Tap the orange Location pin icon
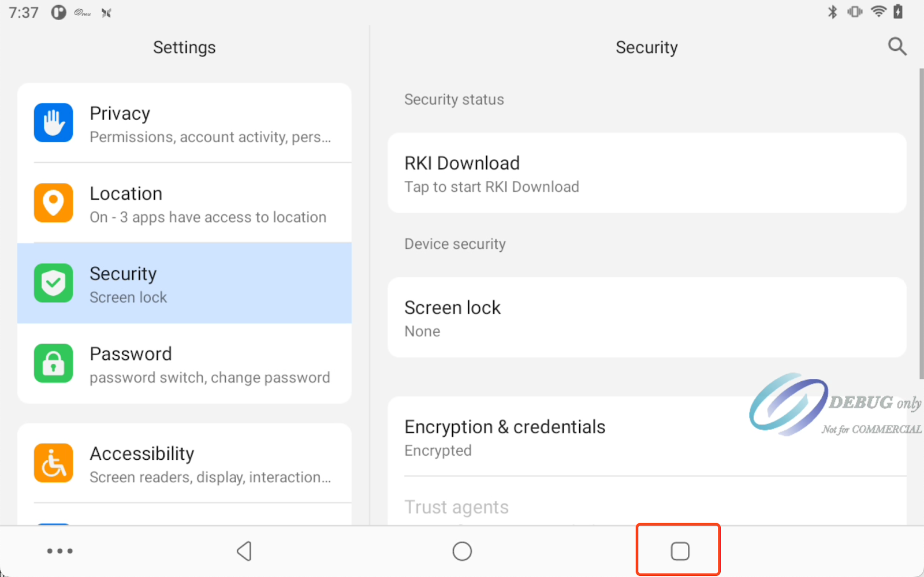This screenshot has width=924, height=577. tap(53, 203)
